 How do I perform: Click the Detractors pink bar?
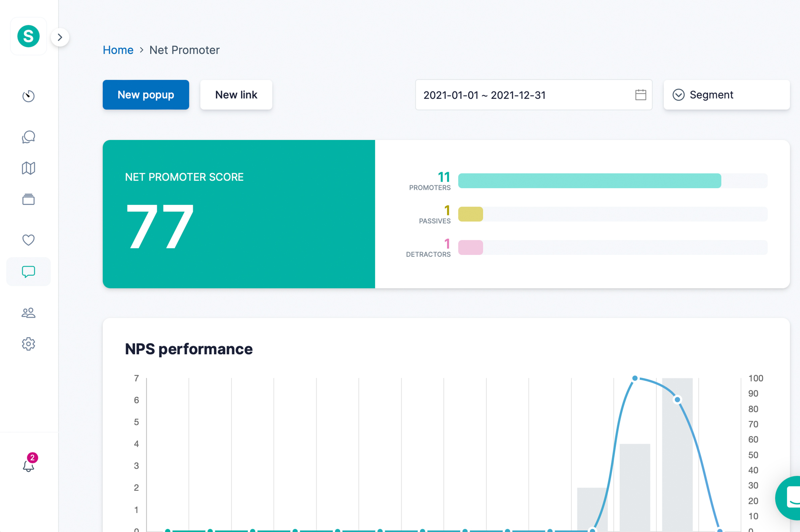pyautogui.click(x=471, y=247)
